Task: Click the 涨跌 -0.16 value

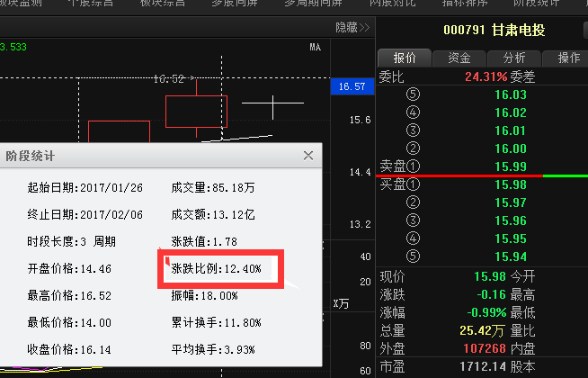Action: tap(492, 294)
